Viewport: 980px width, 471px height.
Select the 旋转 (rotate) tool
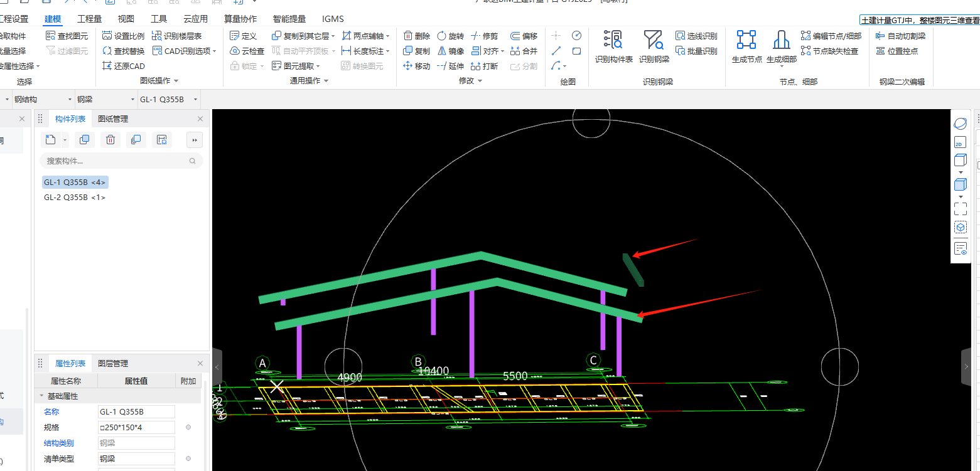pyautogui.click(x=451, y=36)
